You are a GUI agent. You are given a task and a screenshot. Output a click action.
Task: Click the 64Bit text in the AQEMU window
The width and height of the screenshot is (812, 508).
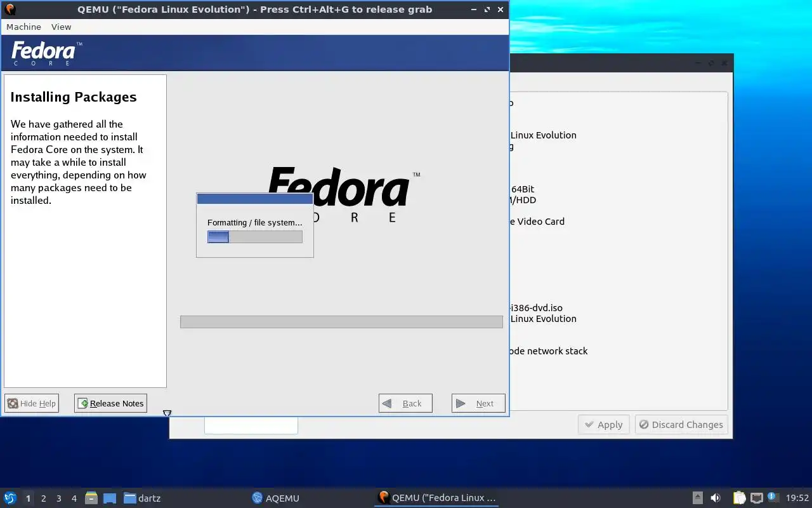(523, 189)
